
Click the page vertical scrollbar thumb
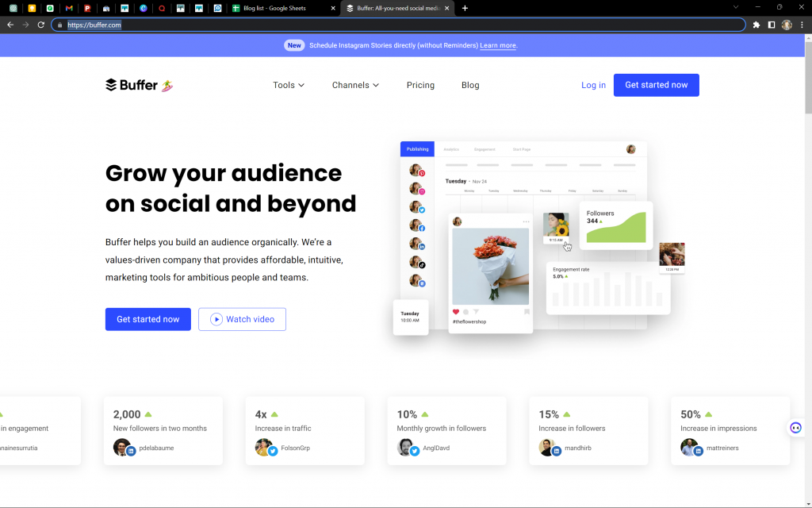(x=808, y=78)
